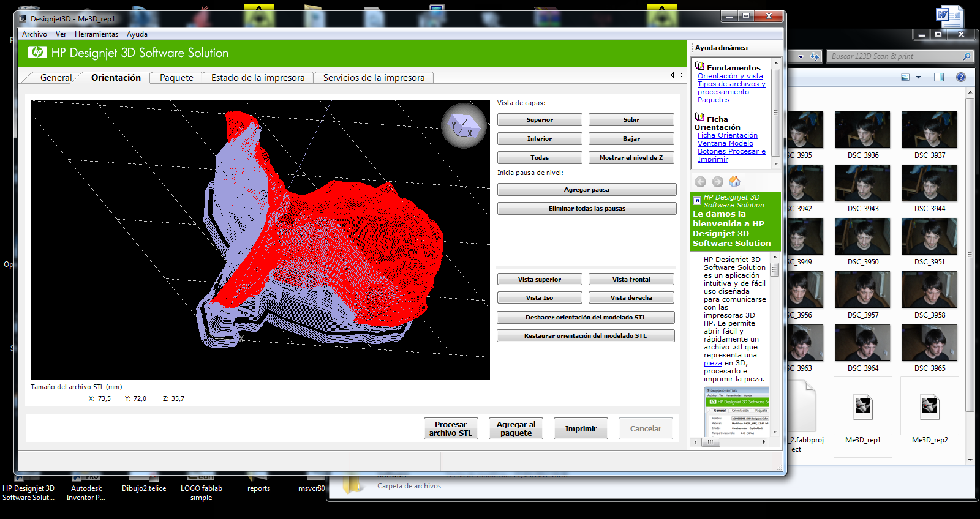Click the Superior layer view button
This screenshot has height=519, width=980.
pos(540,120)
